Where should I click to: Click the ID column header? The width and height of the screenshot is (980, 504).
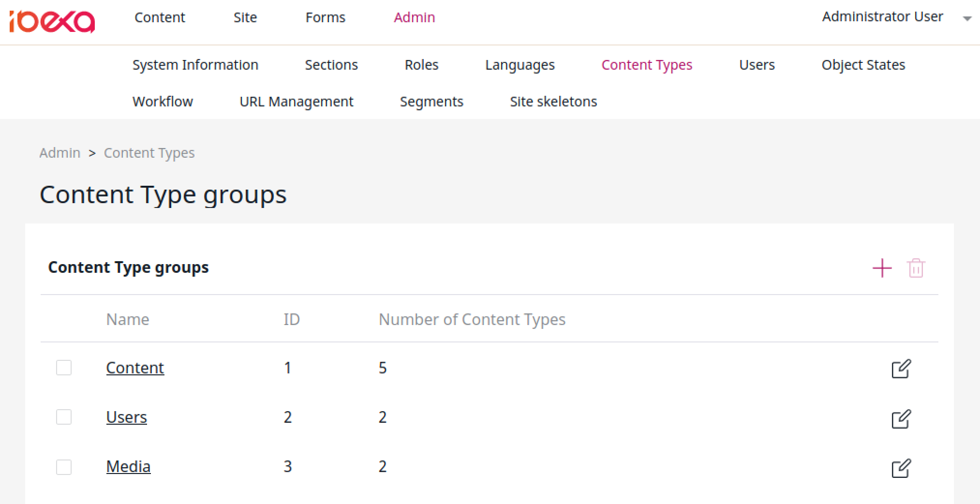pos(292,319)
